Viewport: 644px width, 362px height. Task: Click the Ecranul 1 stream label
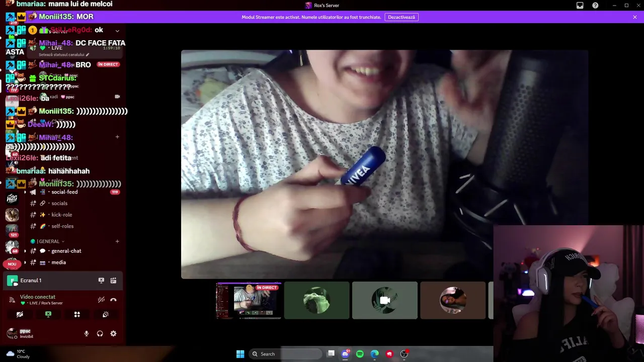(x=31, y=281)
